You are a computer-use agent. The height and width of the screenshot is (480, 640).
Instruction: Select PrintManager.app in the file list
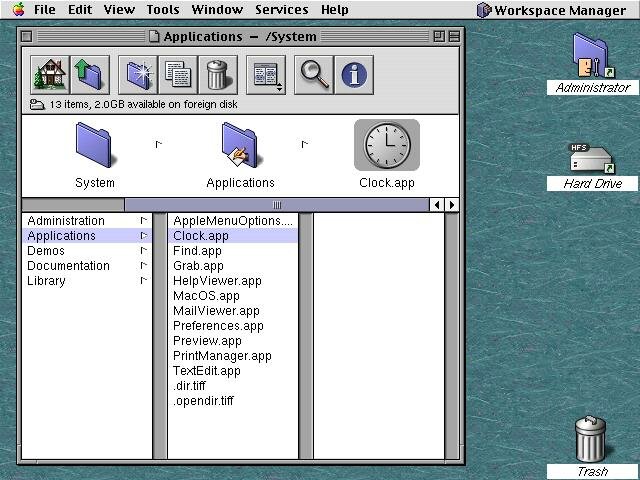pyautogui.click(x=233, y=356)
